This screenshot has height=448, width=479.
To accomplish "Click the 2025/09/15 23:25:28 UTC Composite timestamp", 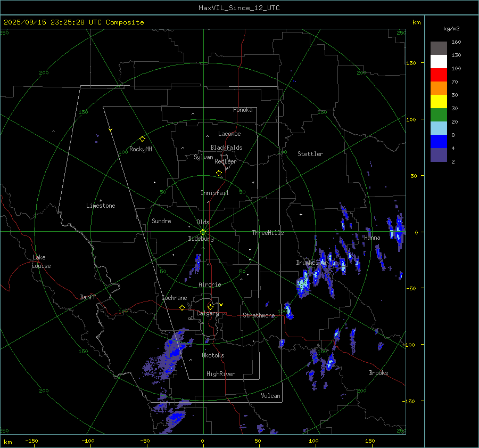I will [73, 22].
